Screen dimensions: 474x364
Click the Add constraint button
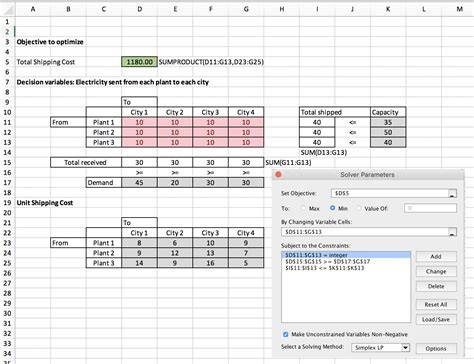[436, 256]
